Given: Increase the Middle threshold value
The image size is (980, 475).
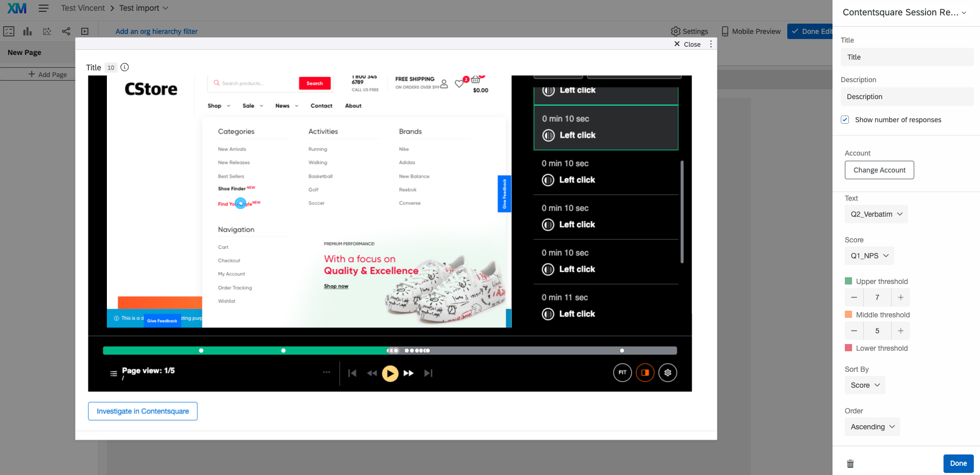Looking at the screenshot, I should tap(901, 331).
